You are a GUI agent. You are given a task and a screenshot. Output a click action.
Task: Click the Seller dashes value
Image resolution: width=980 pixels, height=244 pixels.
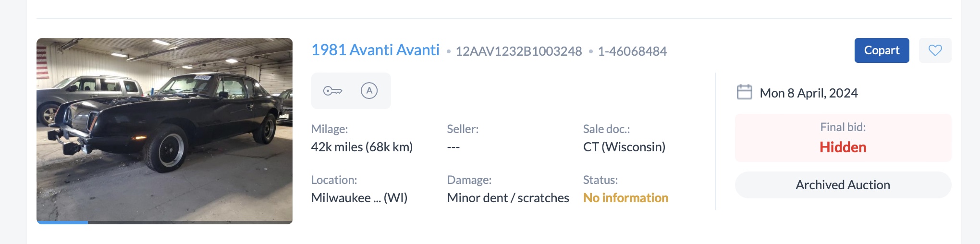pyautogui.click(x=453, y=147)
